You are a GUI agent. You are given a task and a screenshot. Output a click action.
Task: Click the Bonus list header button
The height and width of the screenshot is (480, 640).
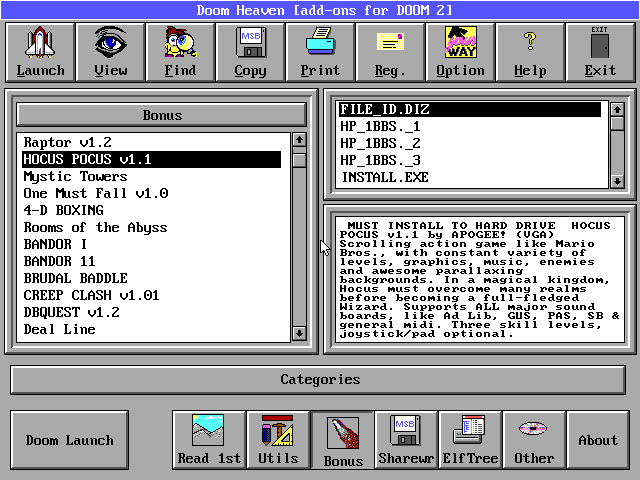pos(162,115)
